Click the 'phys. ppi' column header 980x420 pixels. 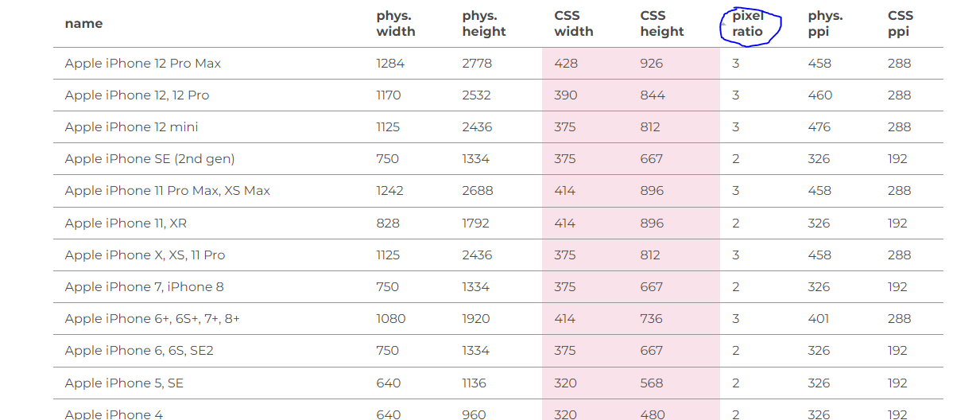(825, 24)
